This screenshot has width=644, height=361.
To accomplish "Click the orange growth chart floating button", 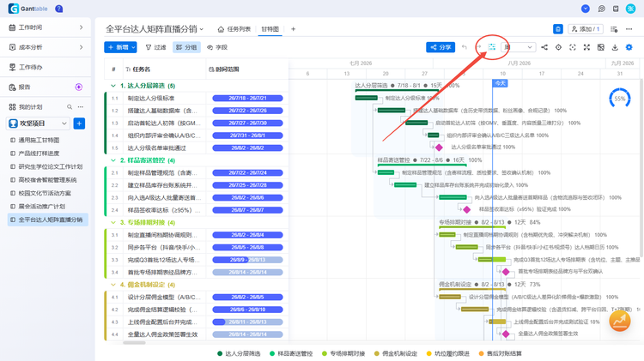I will 620,321.
